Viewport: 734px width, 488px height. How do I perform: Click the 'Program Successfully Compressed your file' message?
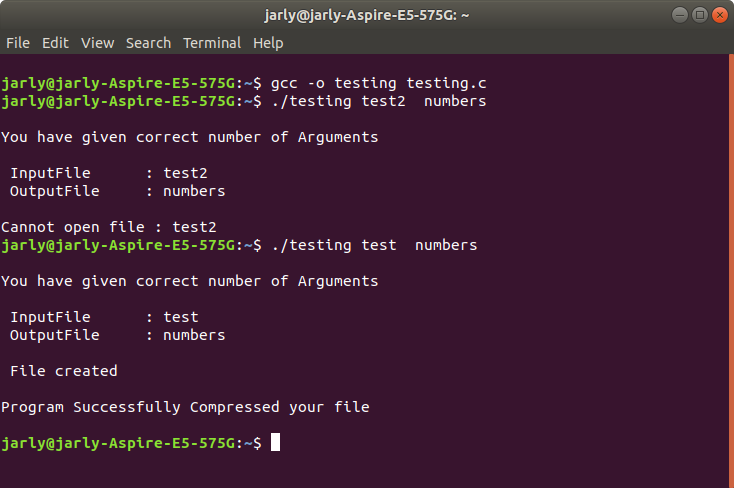click(x=185, y=407)
